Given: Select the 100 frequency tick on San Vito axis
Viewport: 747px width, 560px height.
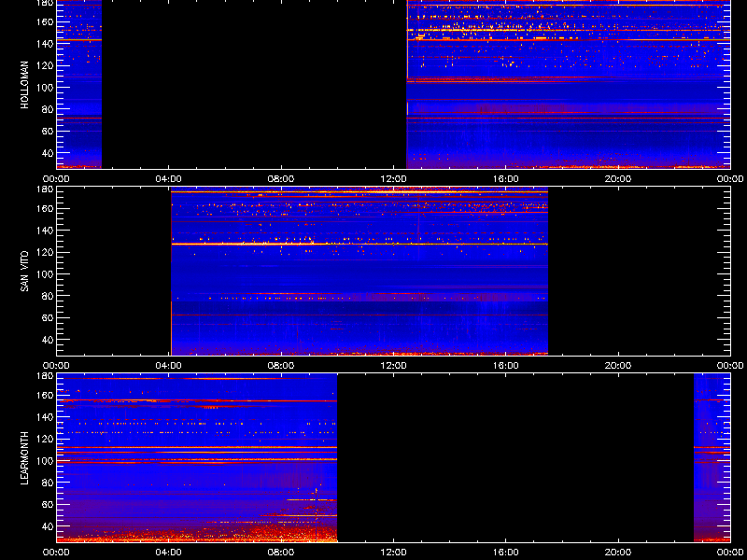Looking at the screenshot, I should pyautogui.click(x=46, y=274).
